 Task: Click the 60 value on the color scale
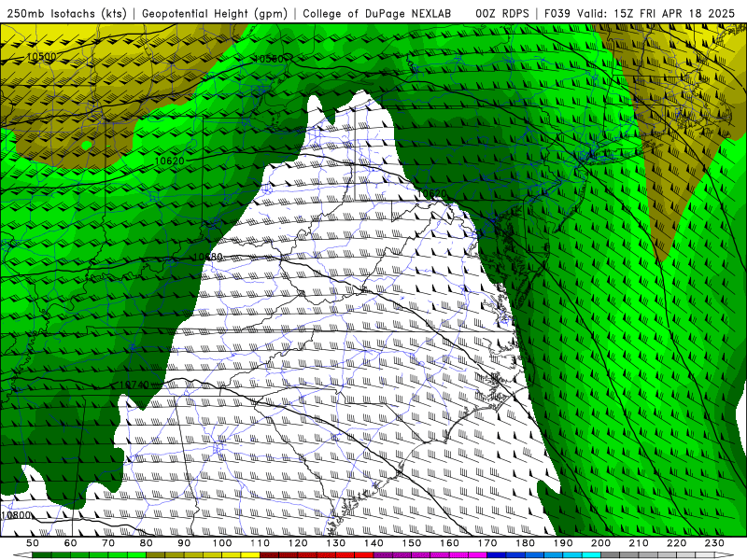click(71, 543)
